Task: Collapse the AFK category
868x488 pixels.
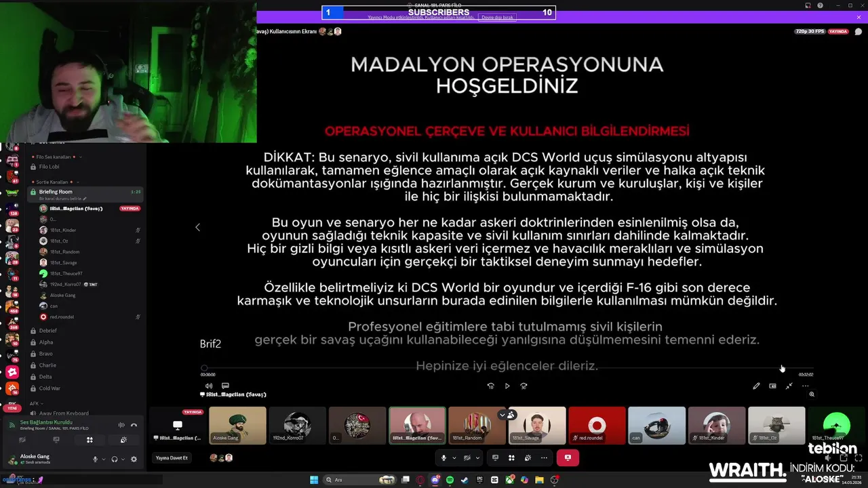Action: pos(36,403)
